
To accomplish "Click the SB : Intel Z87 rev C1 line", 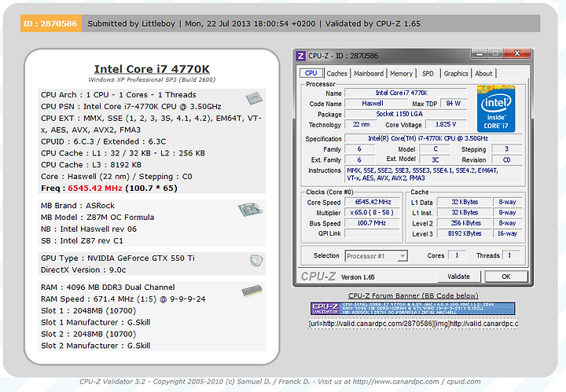I will (x=82, y=240).
